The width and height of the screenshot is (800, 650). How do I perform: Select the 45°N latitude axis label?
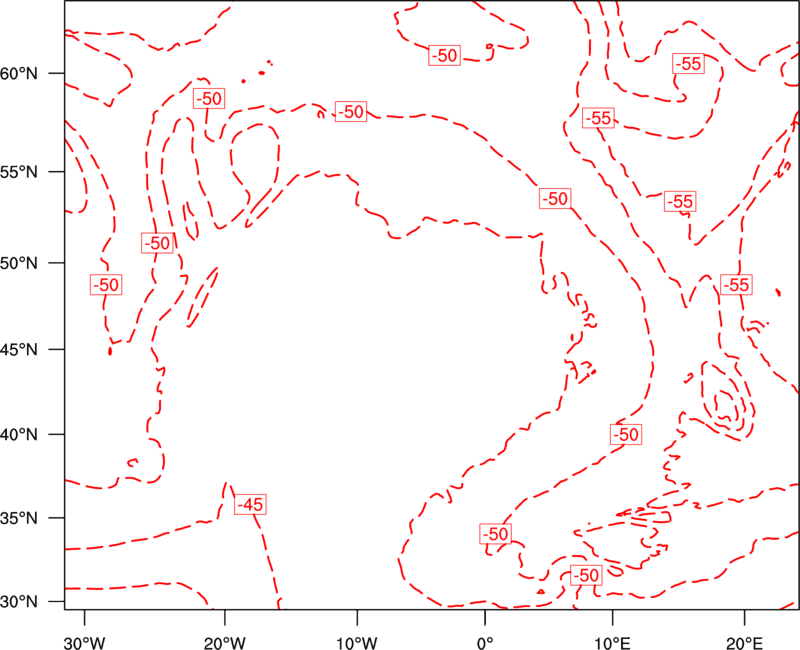point(19,349)
